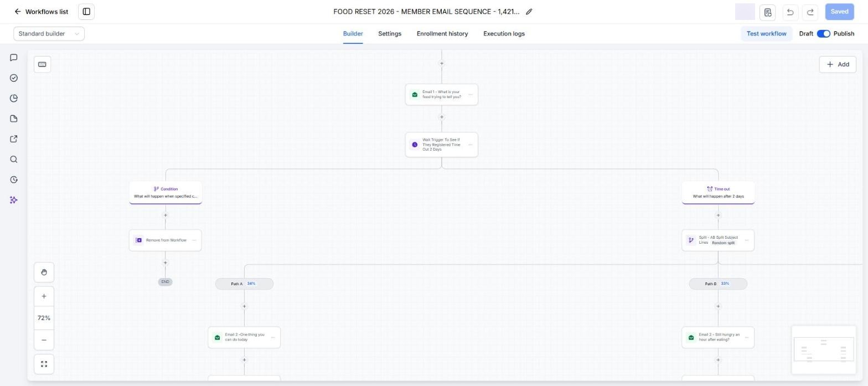
Task: Open options on Email 2 'One thing' node
Action: 273,337
